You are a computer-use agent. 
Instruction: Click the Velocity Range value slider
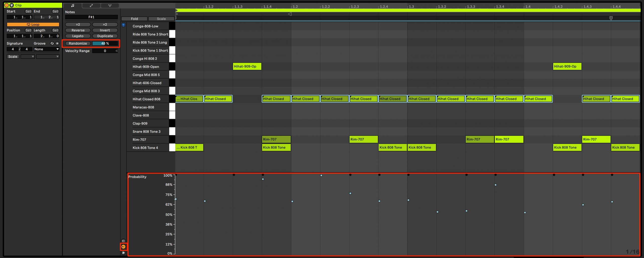tap(105, 51)
